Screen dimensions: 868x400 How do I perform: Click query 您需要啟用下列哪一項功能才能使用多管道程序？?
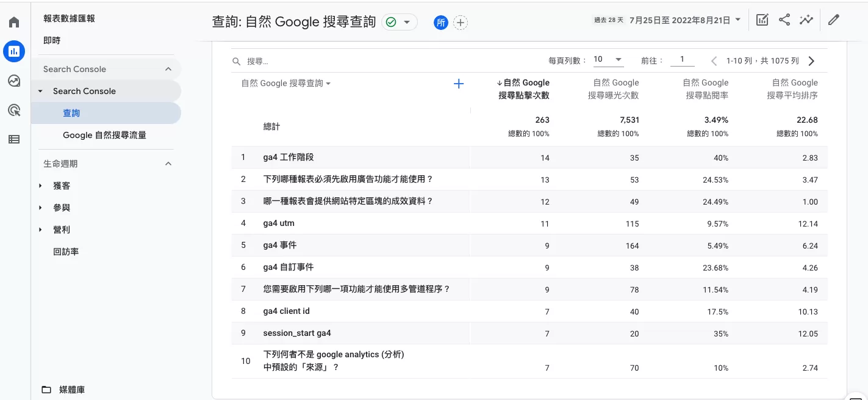pos(357,289)
